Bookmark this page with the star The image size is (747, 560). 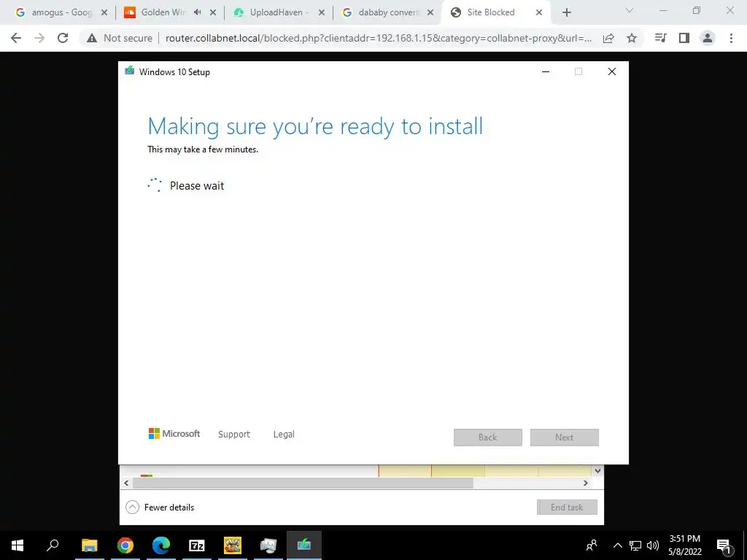click(632, 39)
